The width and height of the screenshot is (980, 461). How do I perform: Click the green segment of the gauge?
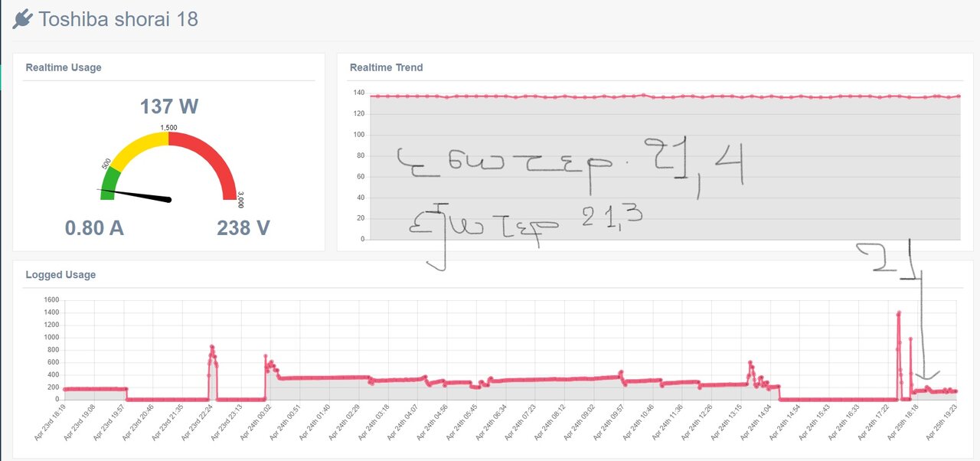109,182
